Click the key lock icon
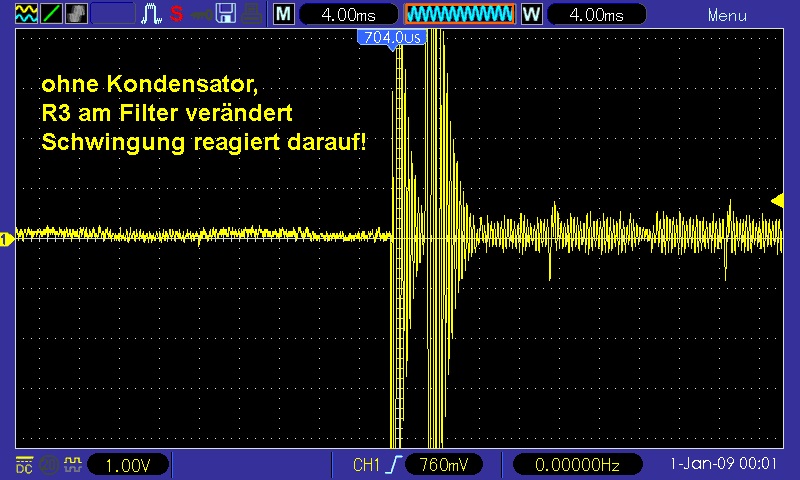 (202, 14)
